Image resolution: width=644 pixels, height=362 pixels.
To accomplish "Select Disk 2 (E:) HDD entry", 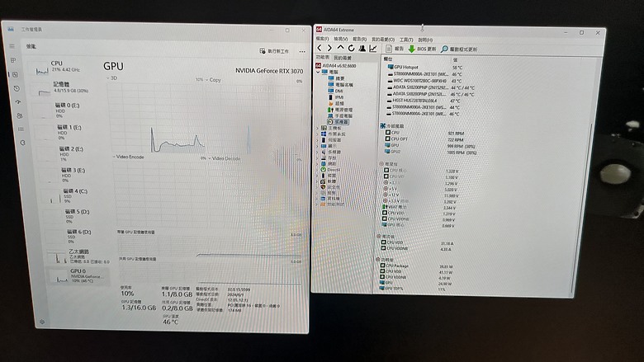I will click(x=72, y=153).
